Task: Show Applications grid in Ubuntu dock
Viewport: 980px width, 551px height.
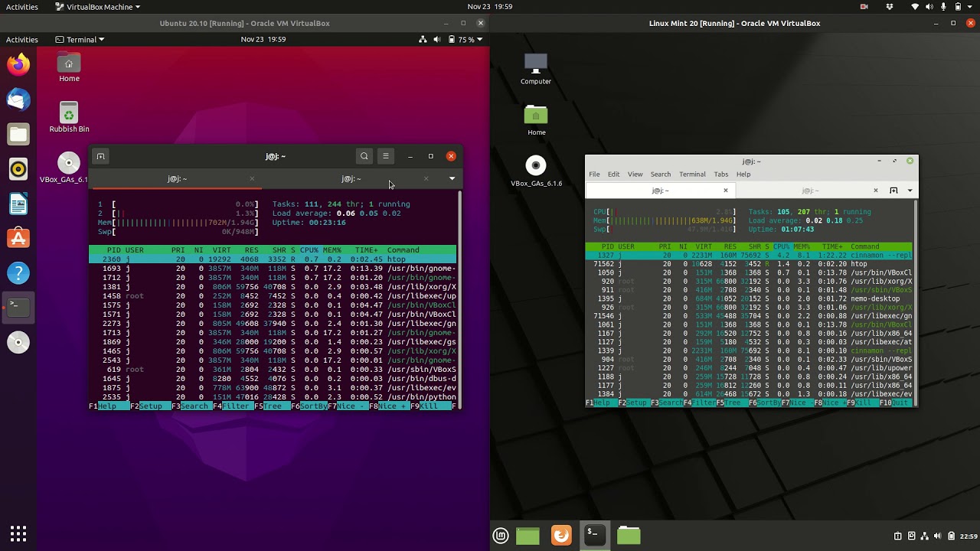Action: [18, 533]
